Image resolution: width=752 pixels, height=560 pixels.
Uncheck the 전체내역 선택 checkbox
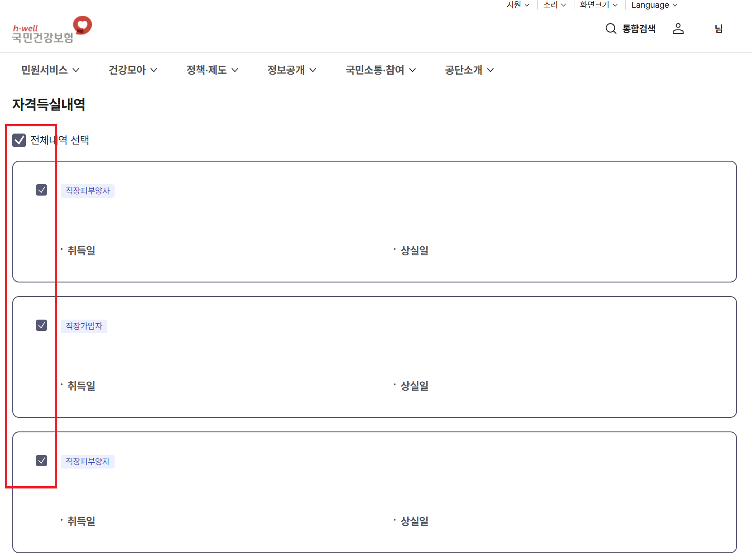coord(19,140)
